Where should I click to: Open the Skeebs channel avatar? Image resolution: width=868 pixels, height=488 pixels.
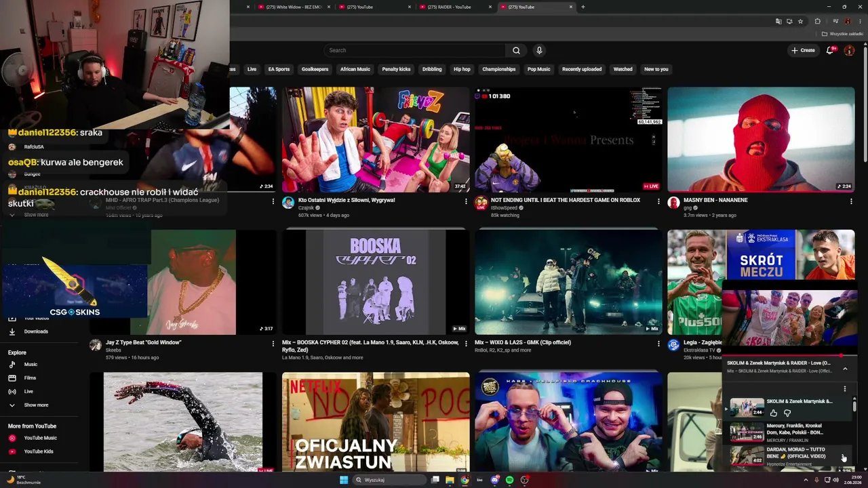point(96,345)
